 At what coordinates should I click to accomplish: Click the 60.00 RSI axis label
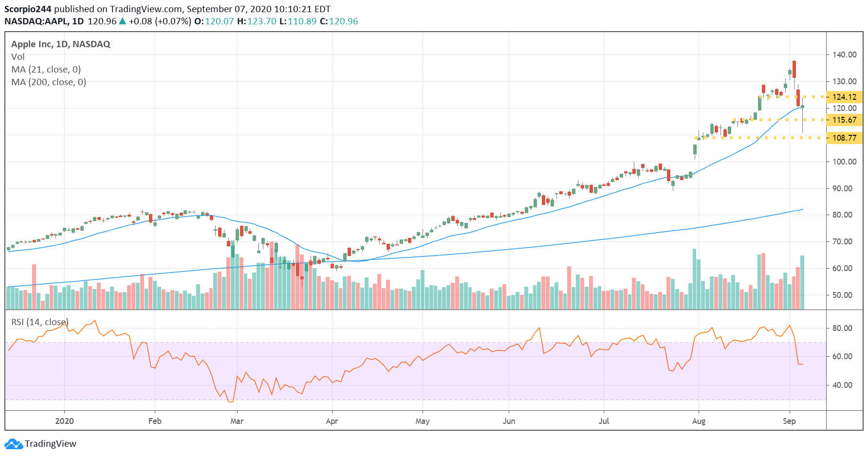pos(842,356)
